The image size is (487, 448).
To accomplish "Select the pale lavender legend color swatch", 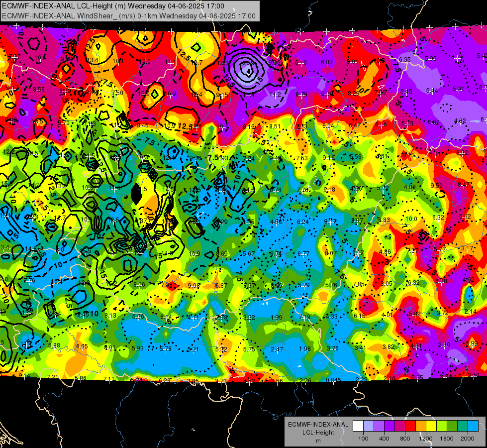I will point(368,426).
